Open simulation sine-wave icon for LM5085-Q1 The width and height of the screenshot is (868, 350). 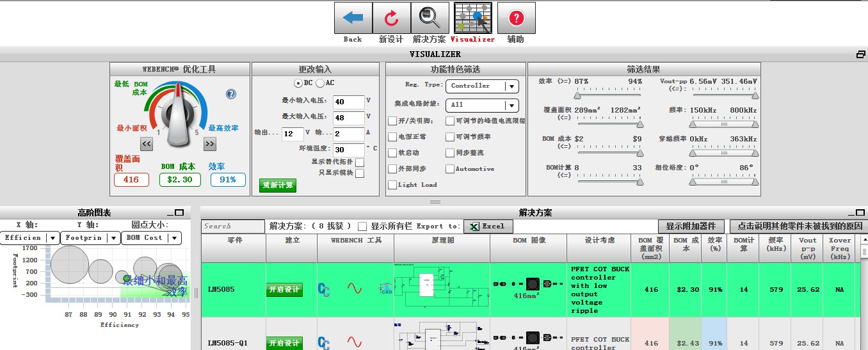pyautogui.click(x=355, y=344)
